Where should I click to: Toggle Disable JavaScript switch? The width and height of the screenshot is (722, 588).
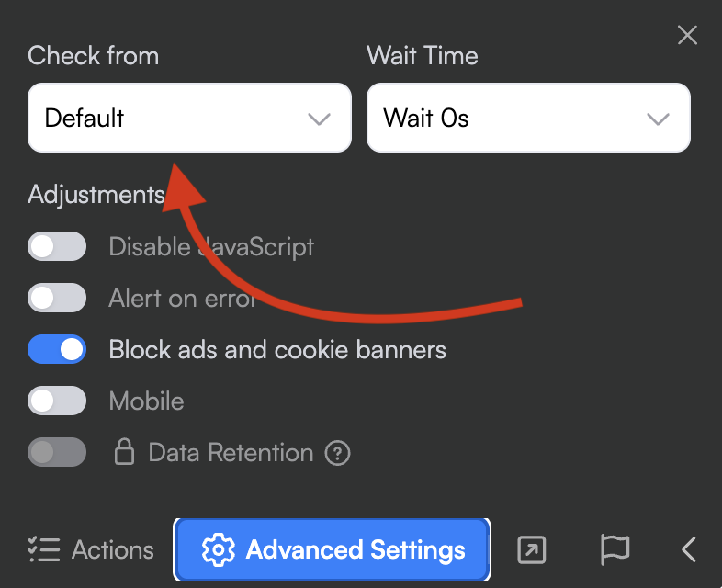click(x=57, y=246)
